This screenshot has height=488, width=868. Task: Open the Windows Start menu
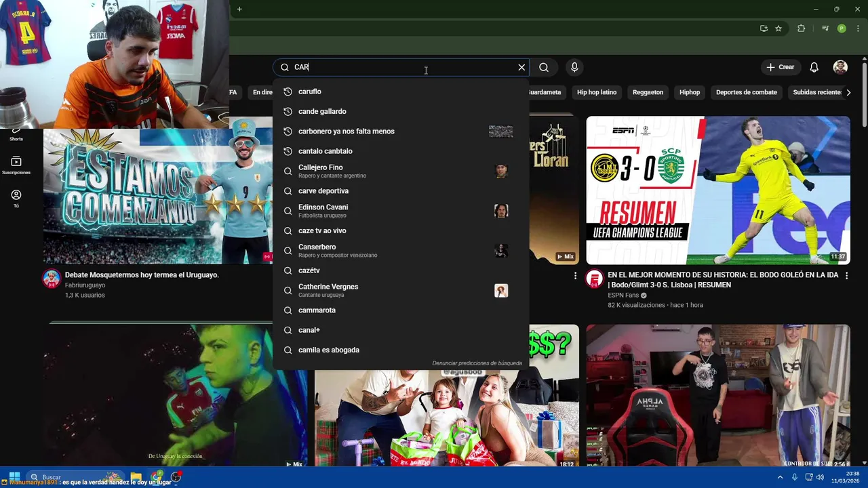click(14, 477)
